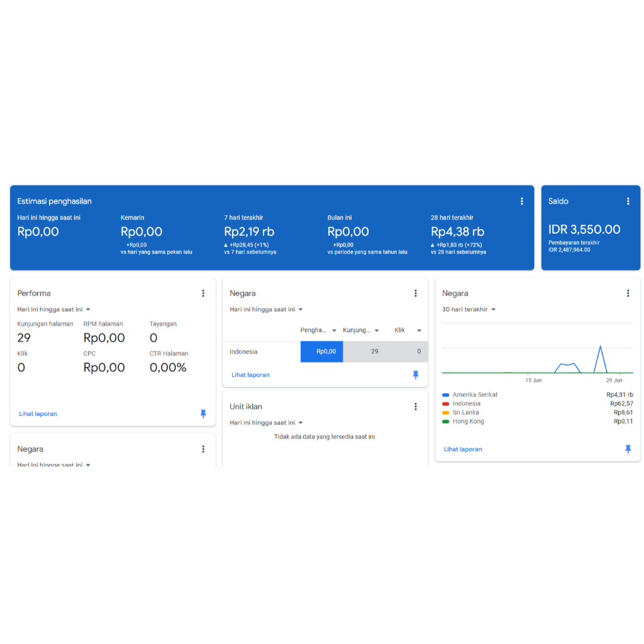Open the options menu on the middle Negara card
Image resolution: width=644 pixels, height=644 pixels.
pos(416,293)
